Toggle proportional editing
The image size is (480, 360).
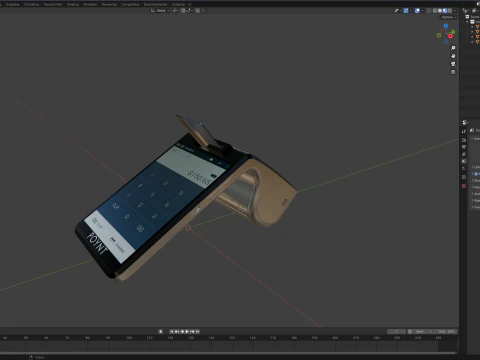pyautogui.click(x=198, y=11)
